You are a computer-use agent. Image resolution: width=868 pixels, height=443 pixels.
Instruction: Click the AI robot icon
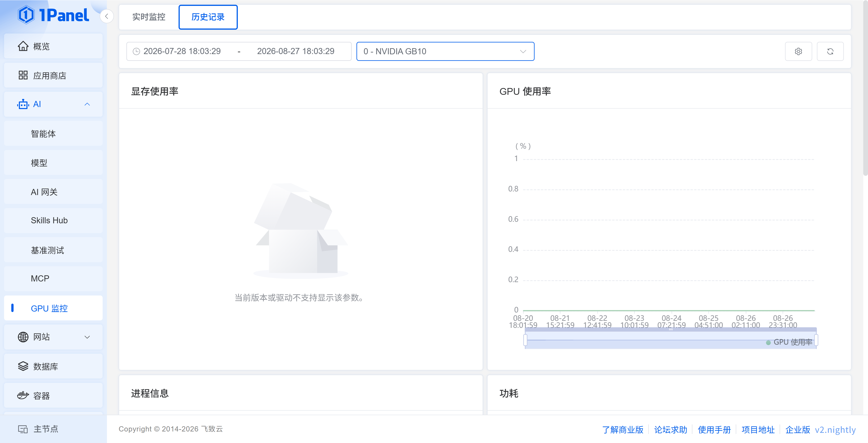23,104
